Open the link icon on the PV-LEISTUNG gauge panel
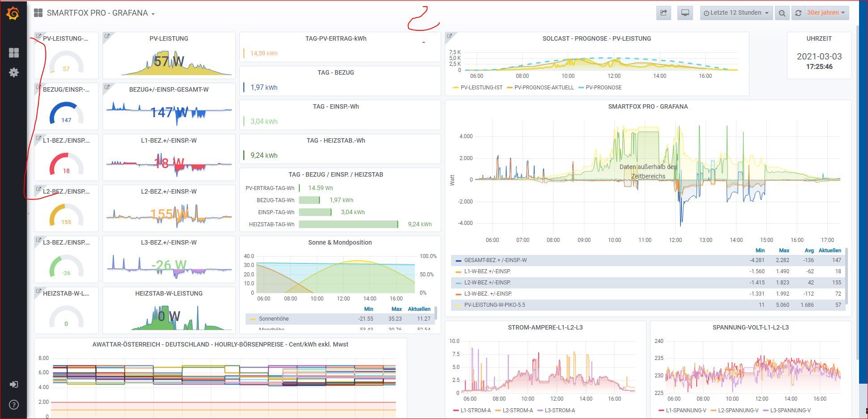This screenshot has width=868, height=419. point(38,36)
